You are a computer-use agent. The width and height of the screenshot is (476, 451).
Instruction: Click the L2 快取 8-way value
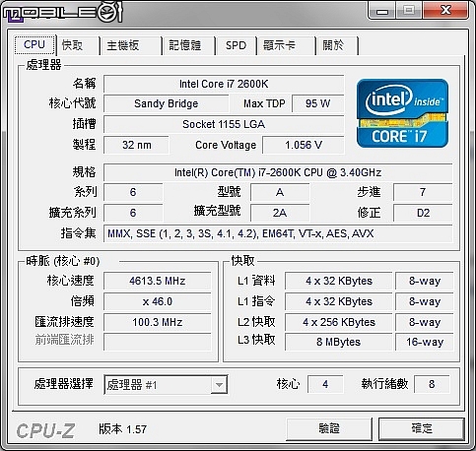click(x=425, y=322)
